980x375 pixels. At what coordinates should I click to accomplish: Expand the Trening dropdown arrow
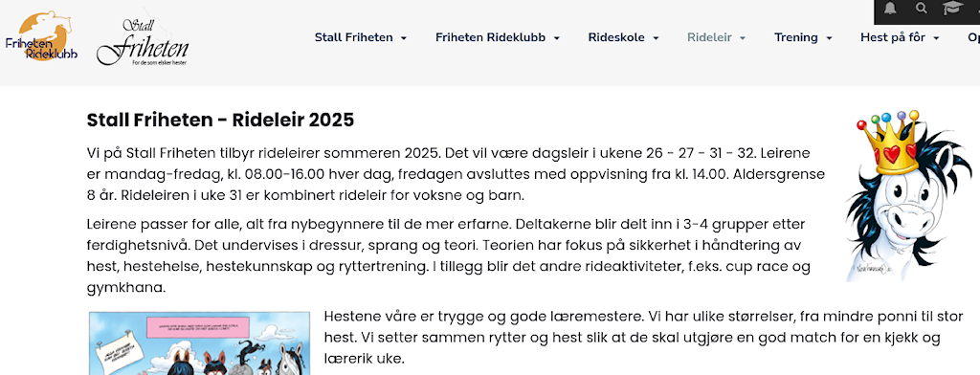tap(829, 38)
